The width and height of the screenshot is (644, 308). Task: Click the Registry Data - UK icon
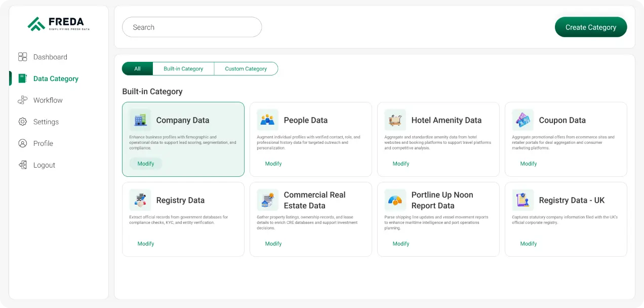point(522,200)
